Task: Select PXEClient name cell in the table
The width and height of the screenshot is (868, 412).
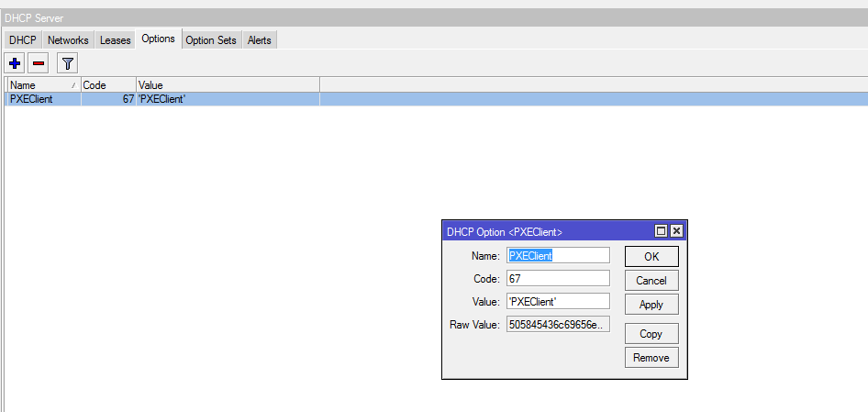Action: pos(43,99)
